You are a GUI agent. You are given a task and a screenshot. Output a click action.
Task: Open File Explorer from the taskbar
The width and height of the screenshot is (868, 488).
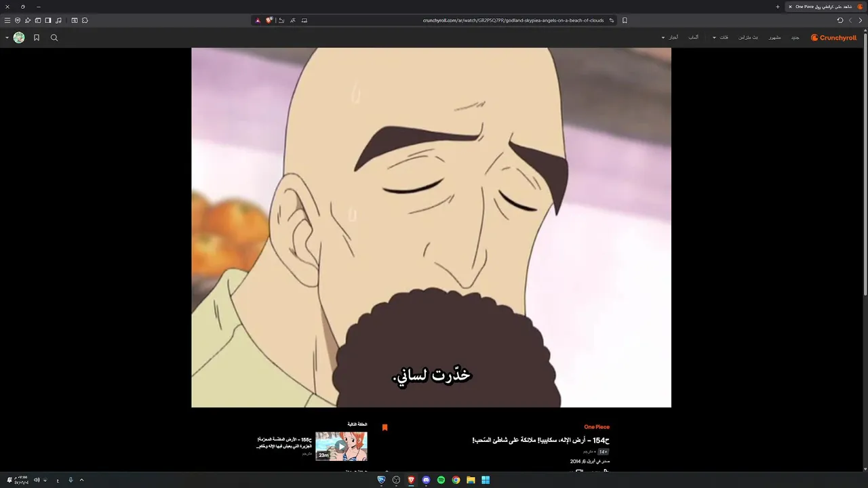click(x=471, y=480)
